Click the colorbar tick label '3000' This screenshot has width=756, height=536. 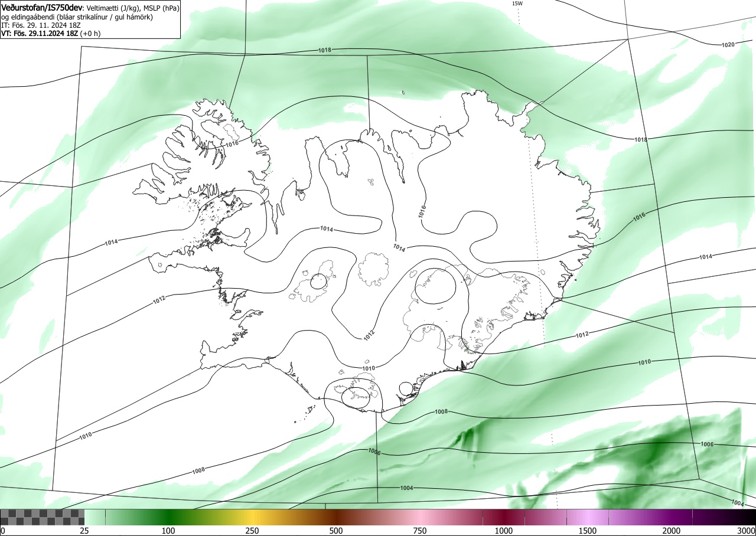click(x=747, y=531)
